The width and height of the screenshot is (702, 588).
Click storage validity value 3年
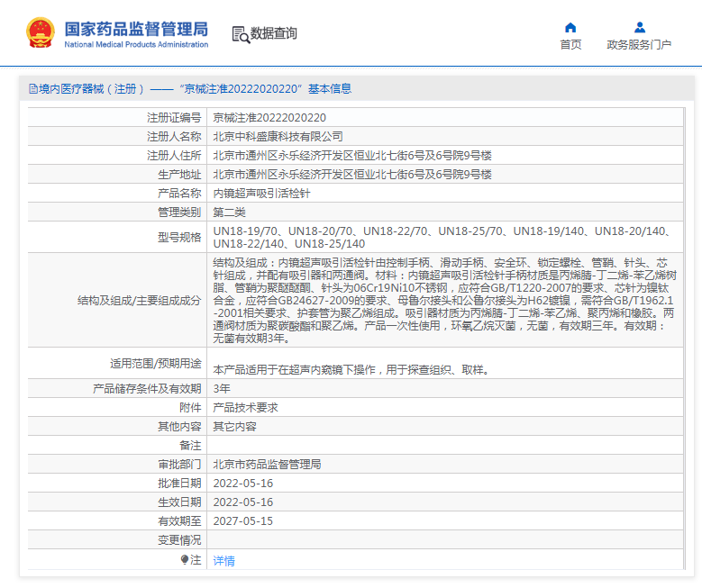pyautogui.click(x=222, y=388)
